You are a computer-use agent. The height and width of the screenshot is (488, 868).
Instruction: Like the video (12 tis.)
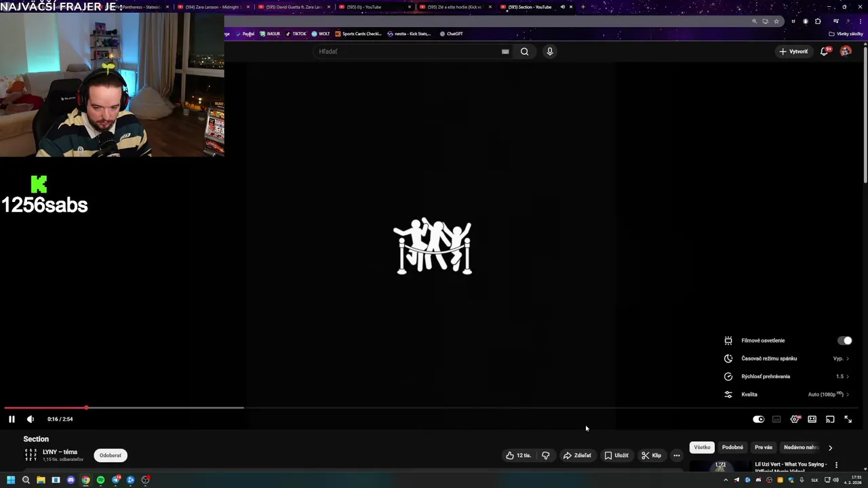click(518, 455)
